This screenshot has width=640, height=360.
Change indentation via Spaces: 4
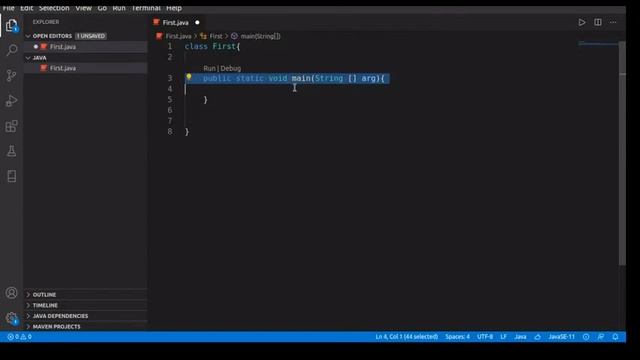click(457, 337)
